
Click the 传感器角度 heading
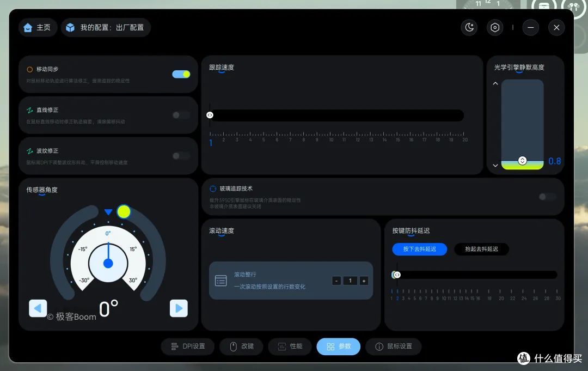42,190
